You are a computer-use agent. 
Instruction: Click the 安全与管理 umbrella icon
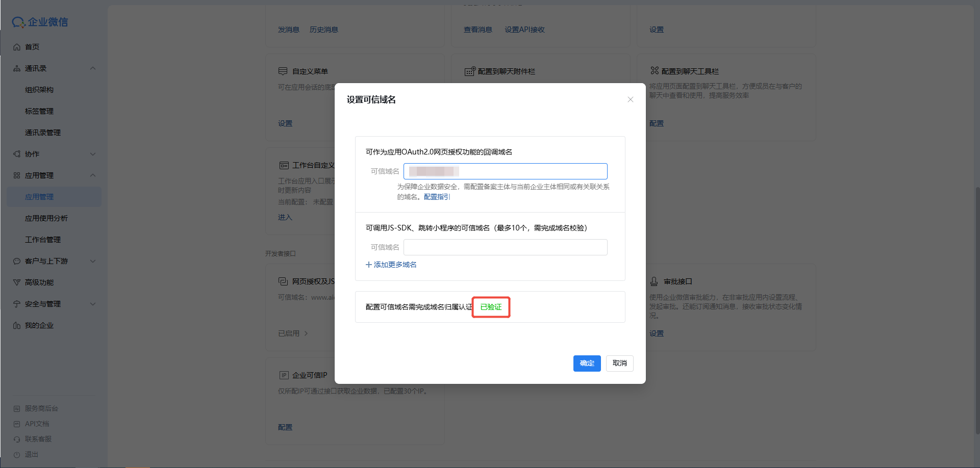(x=17, y=304)
